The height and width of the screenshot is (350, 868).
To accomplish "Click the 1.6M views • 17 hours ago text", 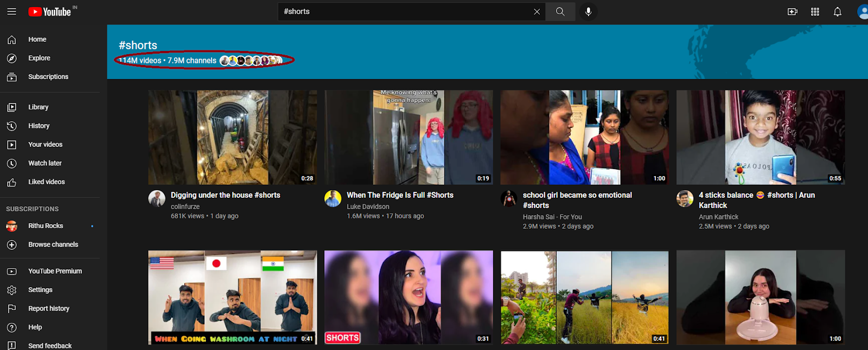I will 385,216.
